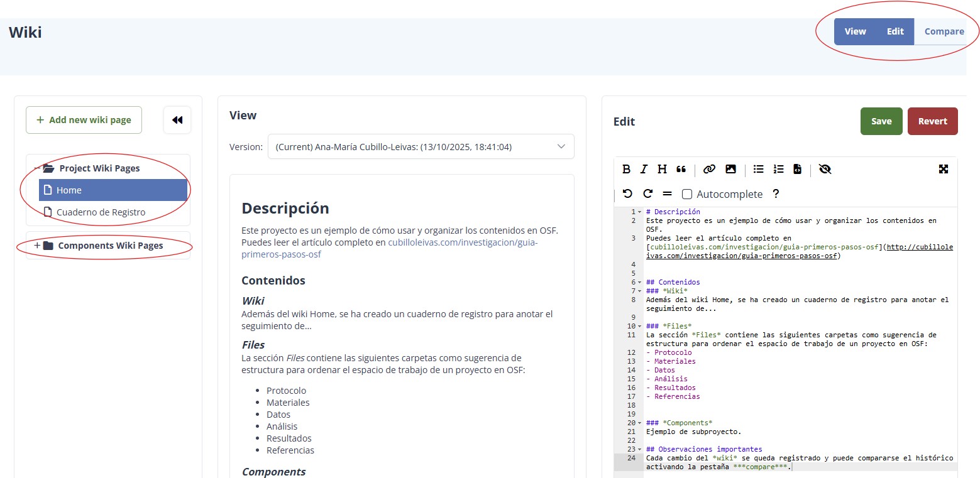
Task: Undo the last edit
Action: click(627, 194)
